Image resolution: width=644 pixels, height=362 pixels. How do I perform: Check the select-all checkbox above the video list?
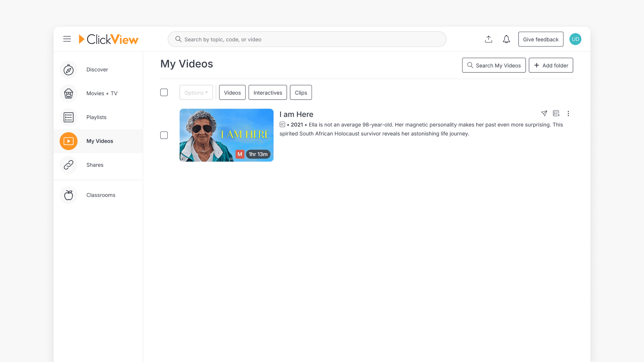[164, 92]
